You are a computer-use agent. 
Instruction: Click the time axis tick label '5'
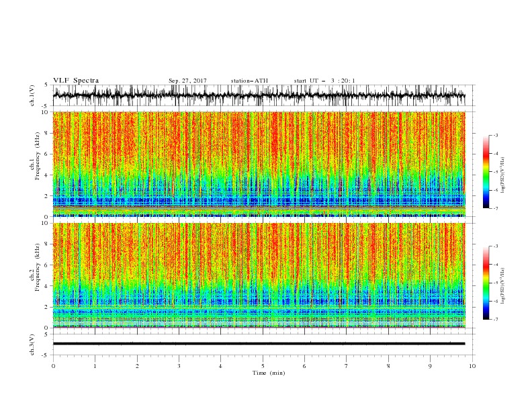(263, 366)
